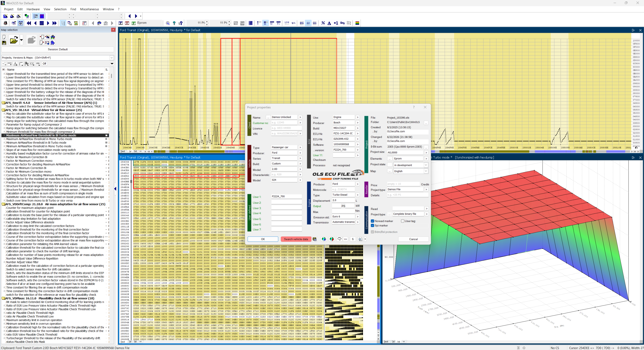The height and width of the screenshot is (350, 644).
Task: Click the Customer no. input field
Action: (284, 123)
